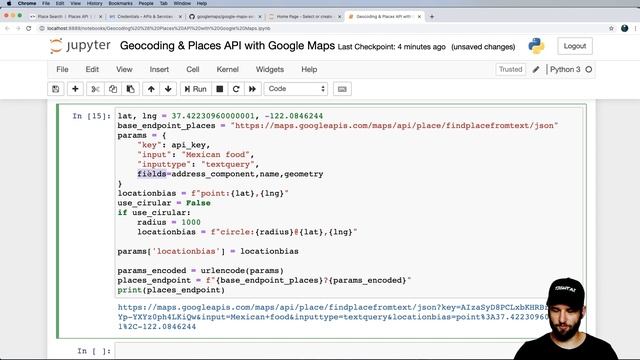Move selected cell up arrow
The image size is (640, 360).
[151, 89]
